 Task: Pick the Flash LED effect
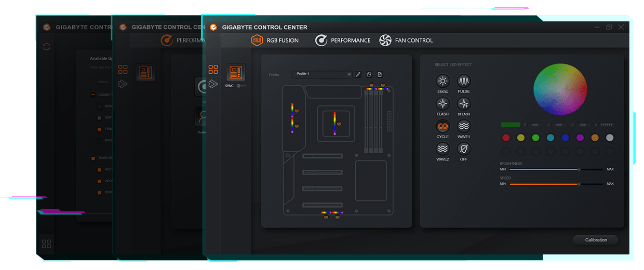coord(442,103)
